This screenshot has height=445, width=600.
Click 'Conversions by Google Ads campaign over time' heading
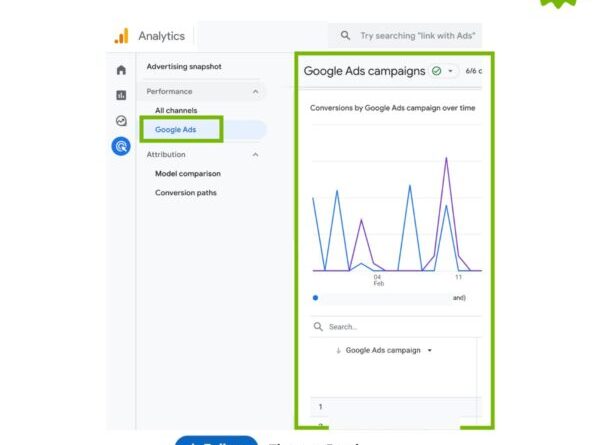pos(393,108)
